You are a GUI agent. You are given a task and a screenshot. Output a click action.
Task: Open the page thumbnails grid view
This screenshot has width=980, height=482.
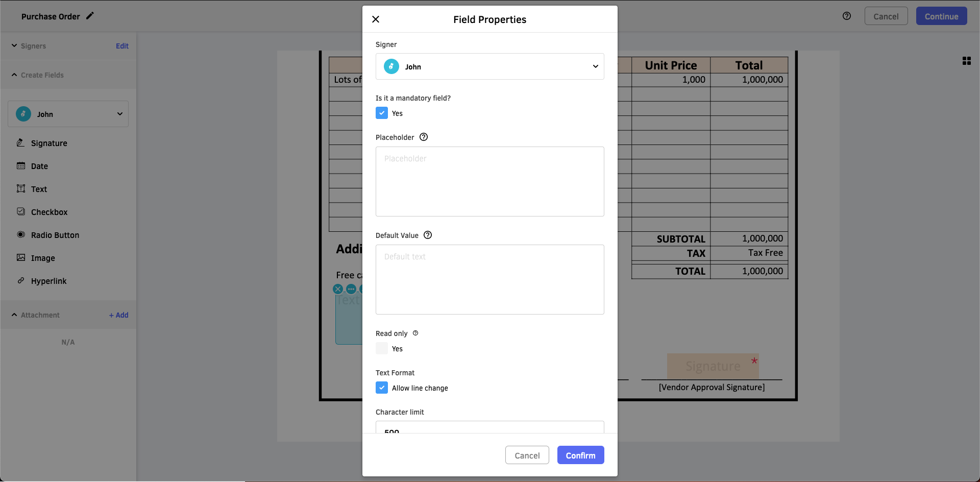(967, 61)
